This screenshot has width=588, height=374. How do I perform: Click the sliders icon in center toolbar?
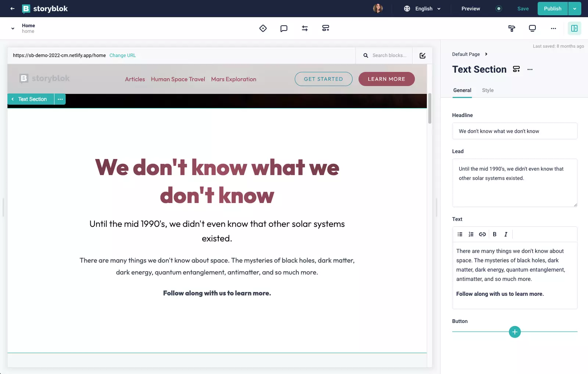305,28
